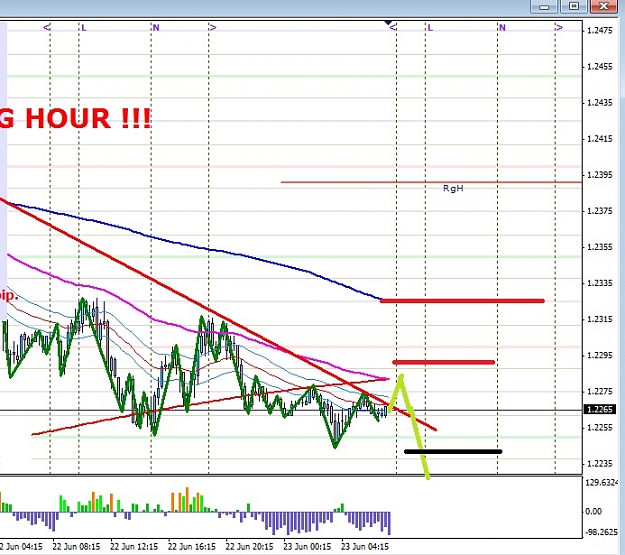Maximize the chart window

[574, 6]
